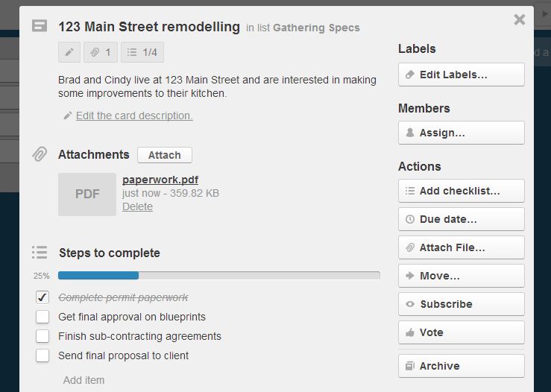This screenshot has width=551, height=392.
Task: Click the checklist 1/4 progress badge
Action: (142, 52)
